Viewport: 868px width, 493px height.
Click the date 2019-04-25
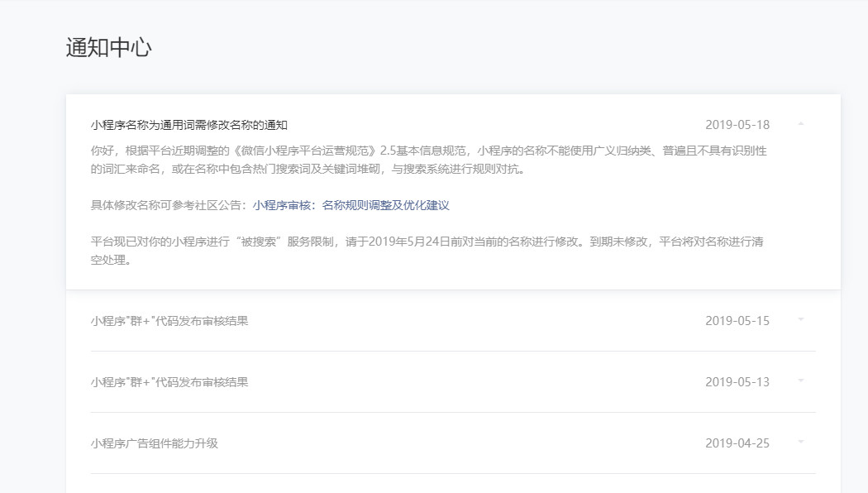click(737, 443)
